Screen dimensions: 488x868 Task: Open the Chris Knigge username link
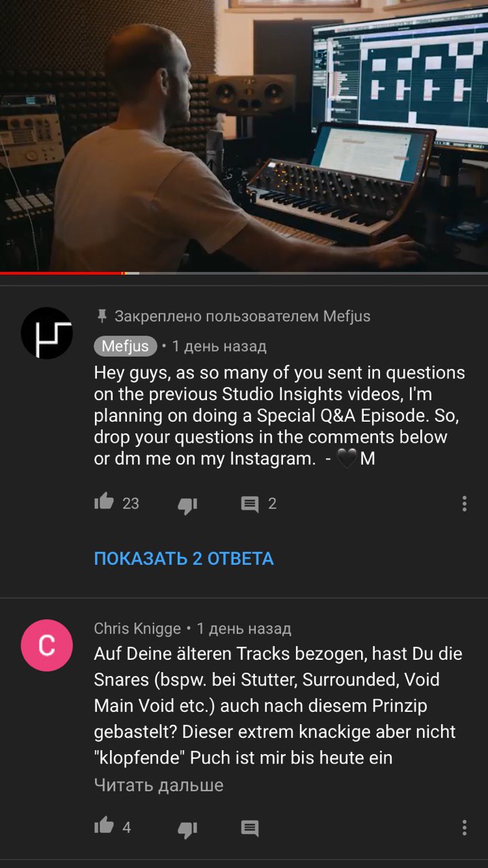137,629
